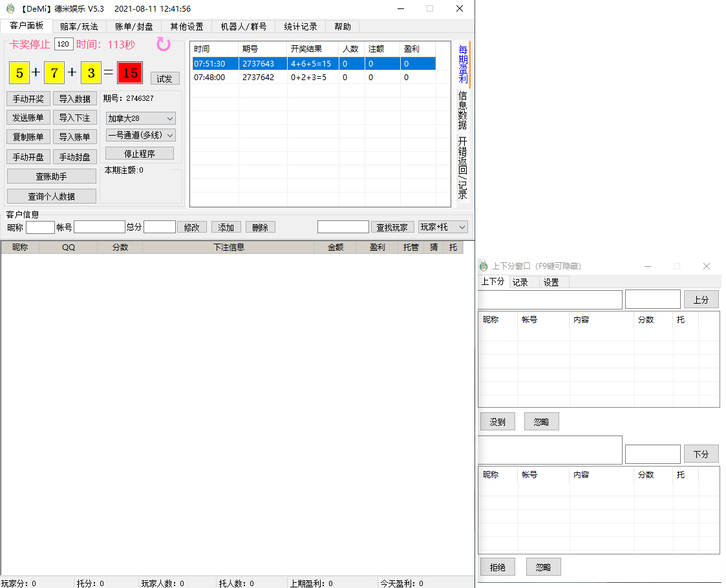Switch to the 赔率/玩法 tab
The height and width of the screenshot is (588, 726).
(x=79, y=26)
